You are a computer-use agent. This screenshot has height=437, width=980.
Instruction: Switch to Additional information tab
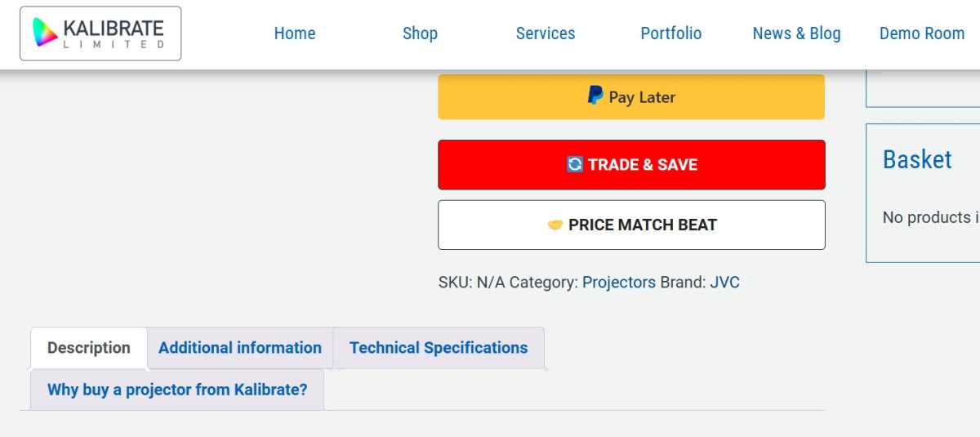pos(240,348)
